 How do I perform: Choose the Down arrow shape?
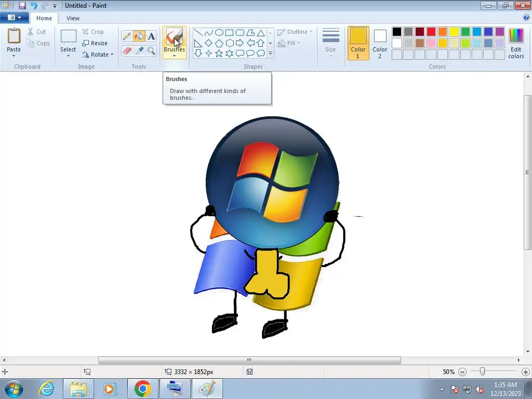pos(198,54)
